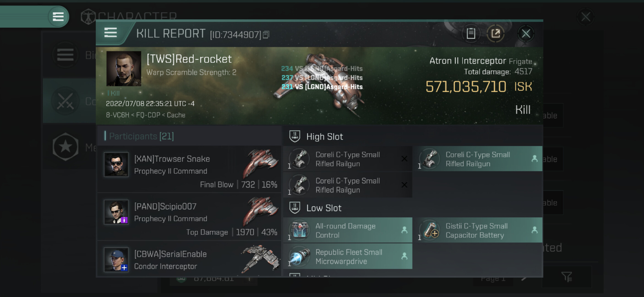Select the Republic Fleet Small Microwarpdrive icon

[299, 256]
